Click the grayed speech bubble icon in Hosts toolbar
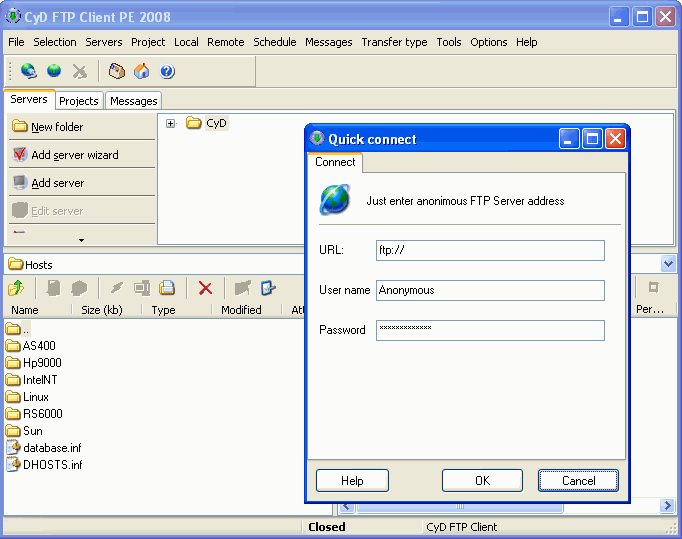This screenshot has height=539, width=682. coord(79,288)
